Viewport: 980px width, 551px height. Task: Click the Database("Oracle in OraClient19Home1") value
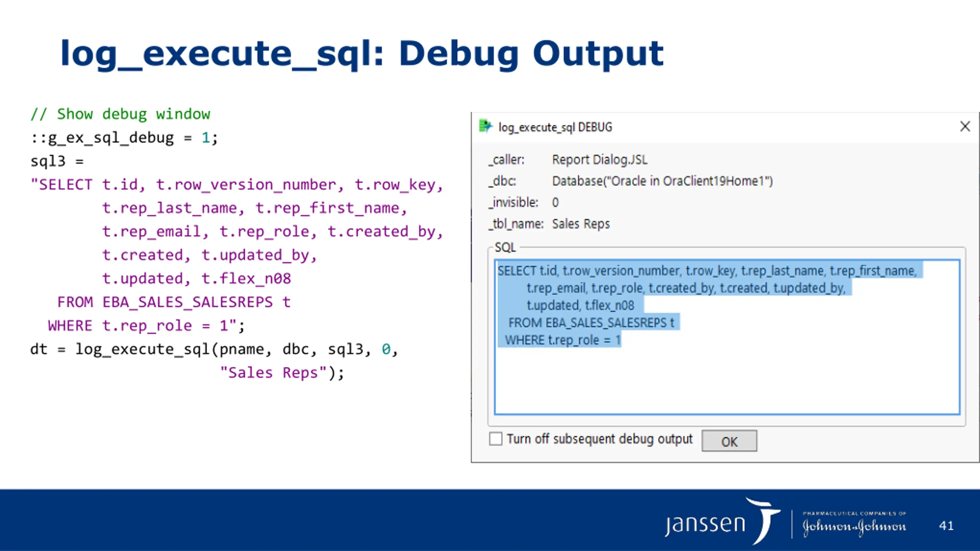[x=662, y=181]
